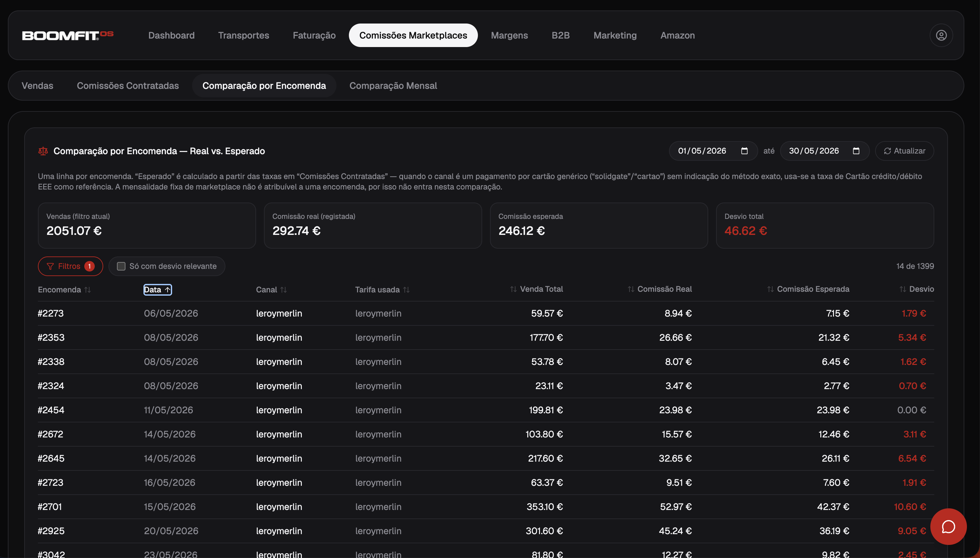Open the user profile icon

(941, 35)
